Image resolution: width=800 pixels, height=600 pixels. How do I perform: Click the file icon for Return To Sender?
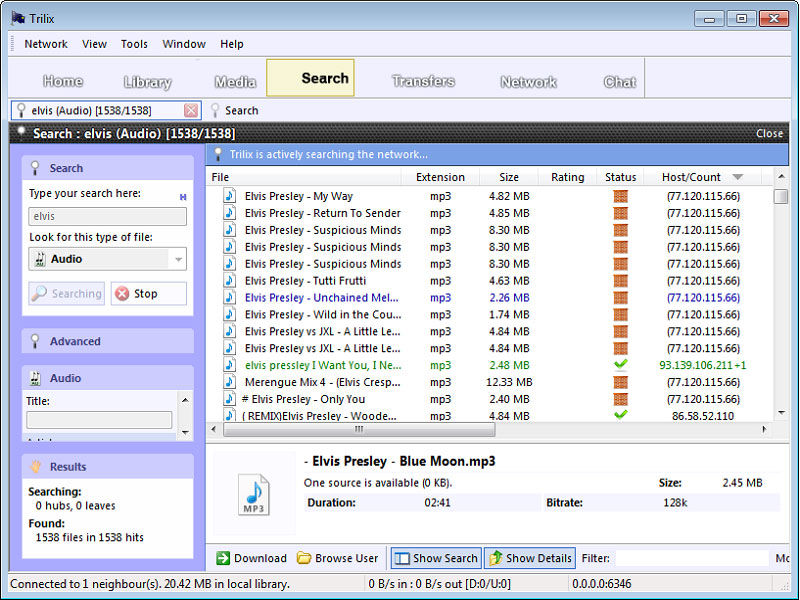(230, 213)
